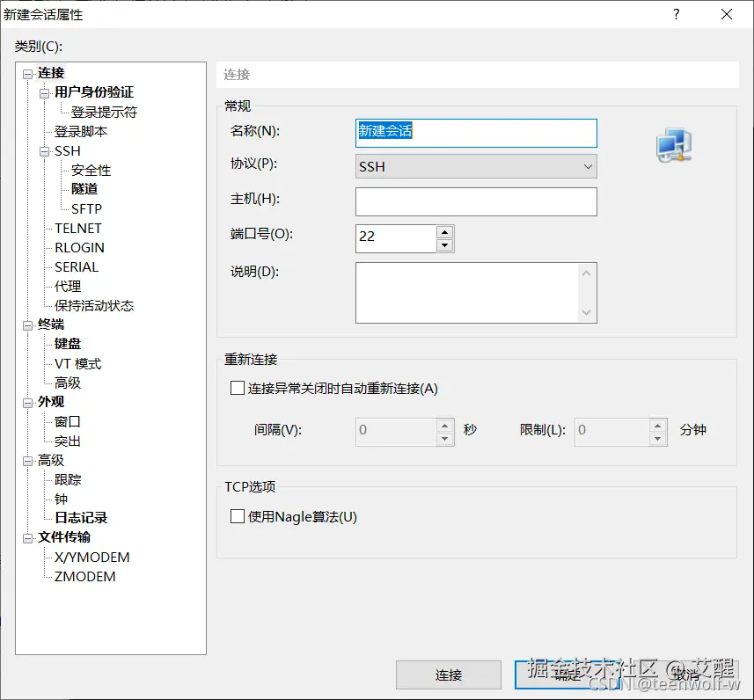This screenshot has height=700, width=754.
Task: Collapse the 文件传输 tree branch
Action: tap(28, 537)
